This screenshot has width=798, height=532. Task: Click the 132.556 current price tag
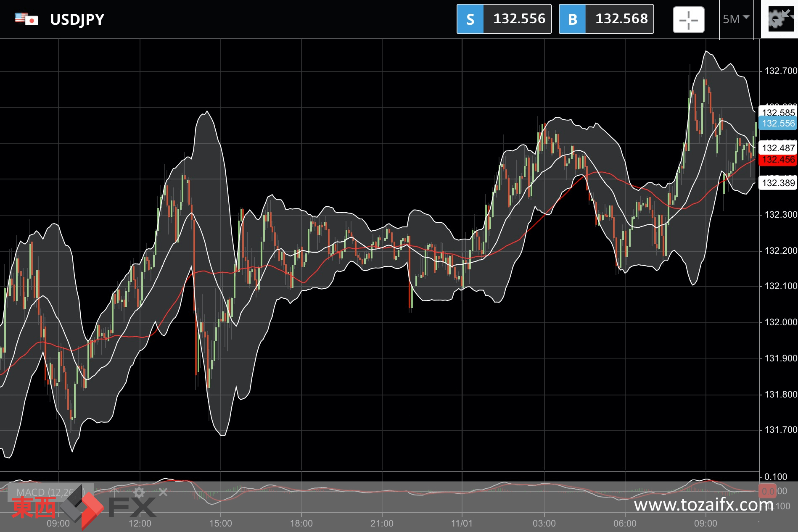tap(778, 124)
